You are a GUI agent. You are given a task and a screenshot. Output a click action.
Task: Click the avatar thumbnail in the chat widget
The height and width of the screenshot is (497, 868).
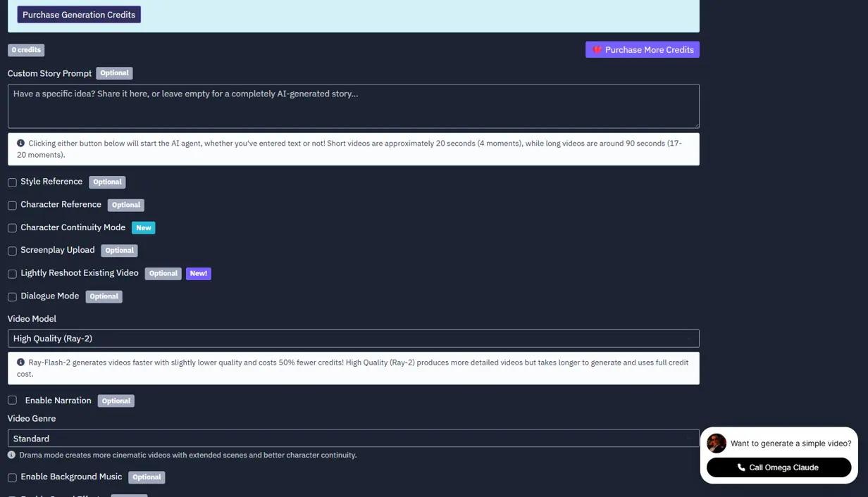717,443
